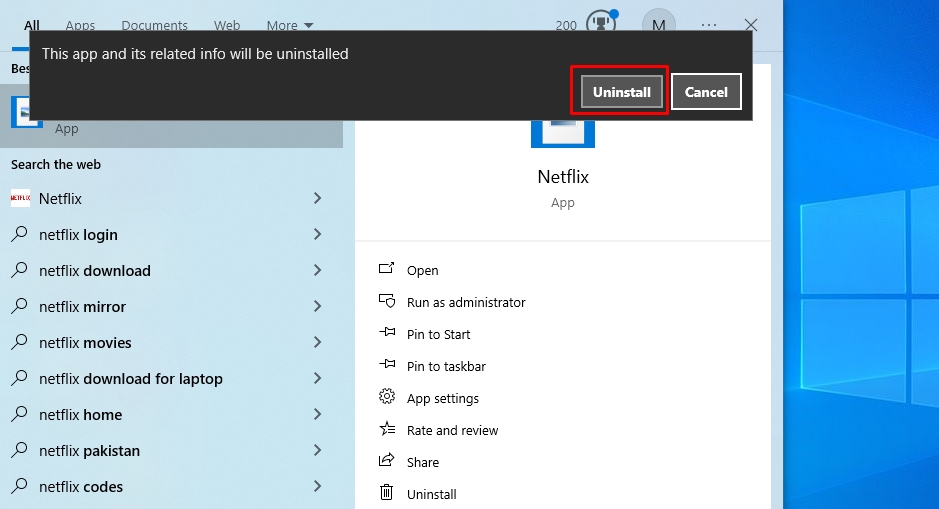Open the rewards trophy icon
Viewport: 939px width, 509px height.
click(601, 23)
